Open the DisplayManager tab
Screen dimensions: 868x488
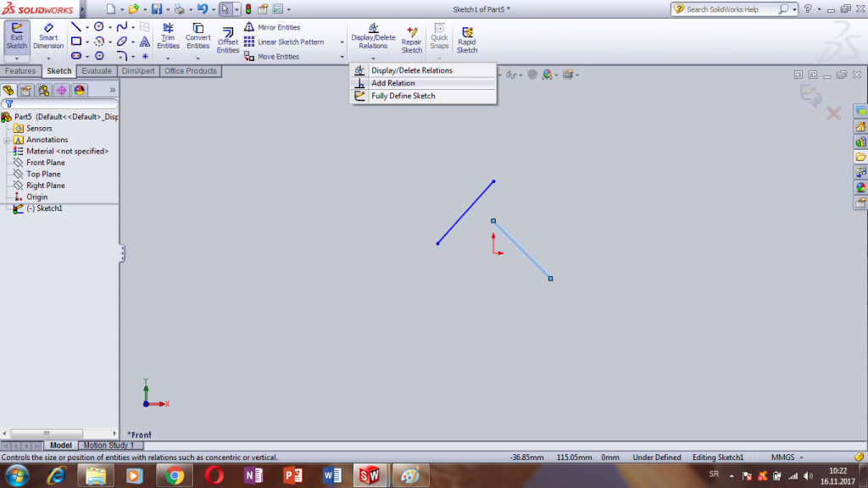point(79,90)
